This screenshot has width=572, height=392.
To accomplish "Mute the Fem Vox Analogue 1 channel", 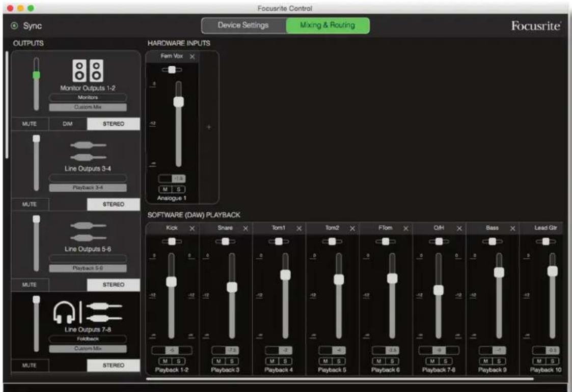I will click(x=165, y=189).
